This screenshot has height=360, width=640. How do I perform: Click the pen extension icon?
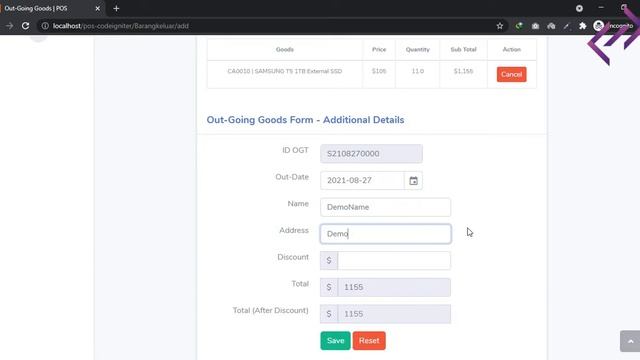[x=567, y=26]
